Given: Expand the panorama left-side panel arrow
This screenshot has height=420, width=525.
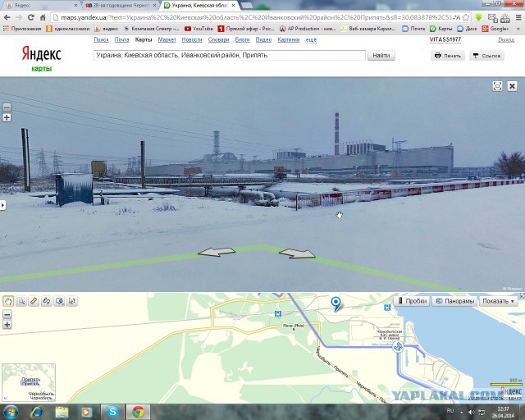Looking at the screenshot, I should click(x=2, y=205).
